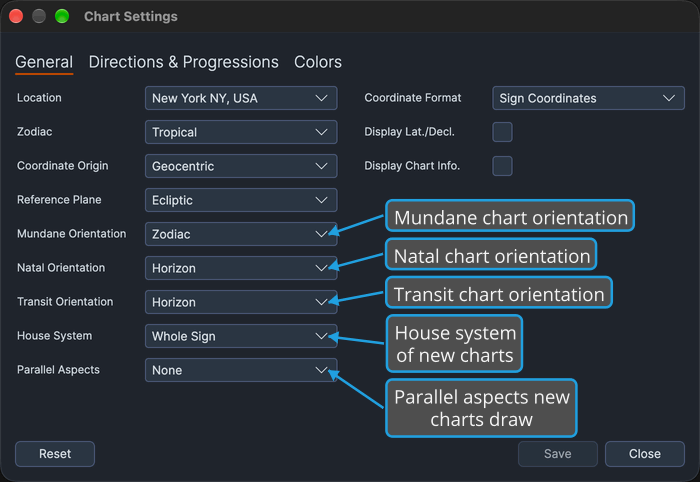Click the Parallel Aspects label
700x482 pixels.
pos(58,370)
